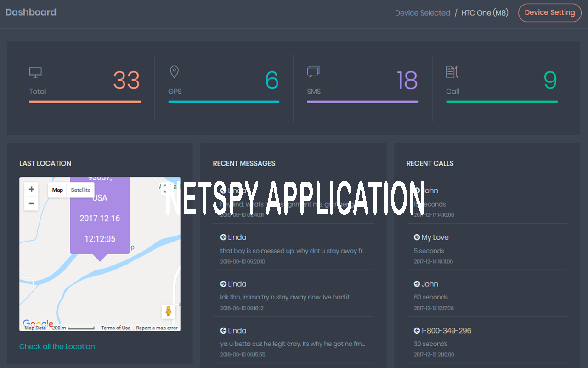The height and width of the screenshot is (368, 588).
Task: Click the Call log notepad icon
Action: click(452, 72)
